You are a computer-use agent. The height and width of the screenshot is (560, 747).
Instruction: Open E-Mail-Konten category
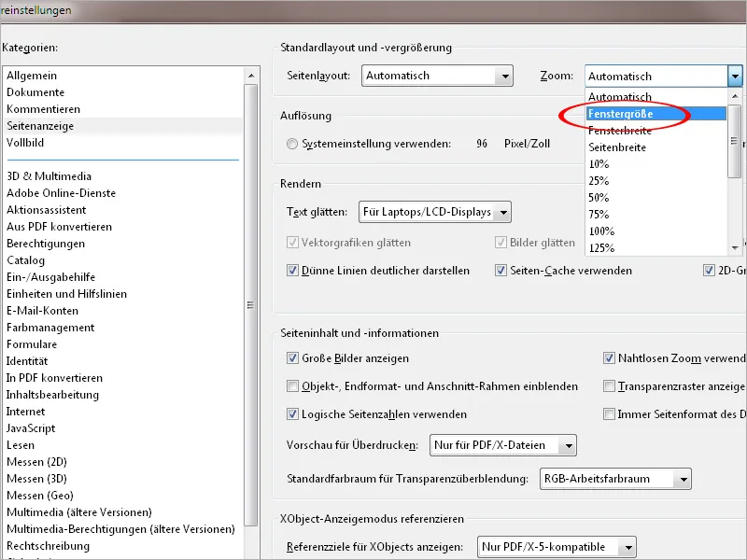(42, 311)
